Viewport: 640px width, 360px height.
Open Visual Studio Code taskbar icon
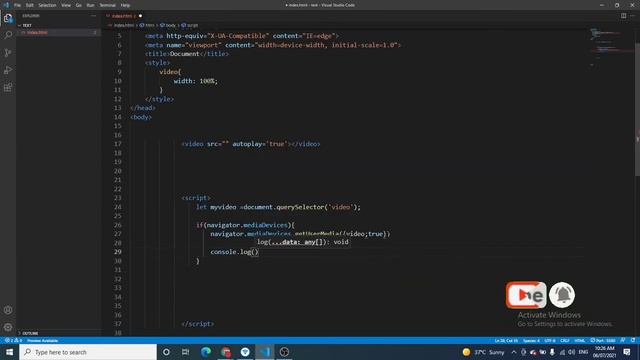(264, 352)
